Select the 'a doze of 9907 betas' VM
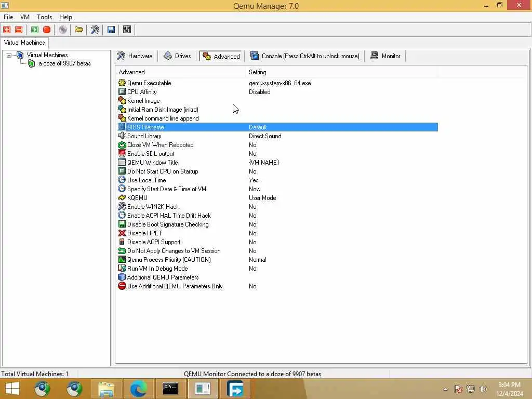532x399 pixels. 64,63
